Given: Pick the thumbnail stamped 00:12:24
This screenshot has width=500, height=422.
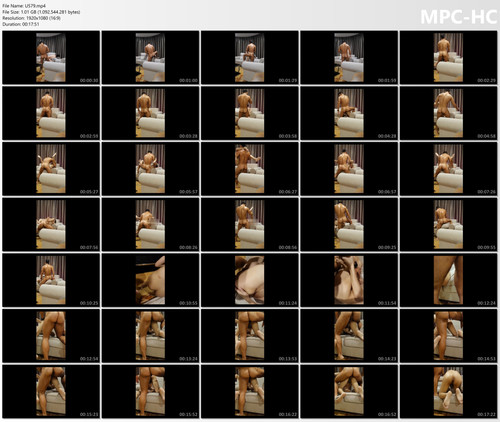Looking at the screenshot, I should [x=448, y=280].
